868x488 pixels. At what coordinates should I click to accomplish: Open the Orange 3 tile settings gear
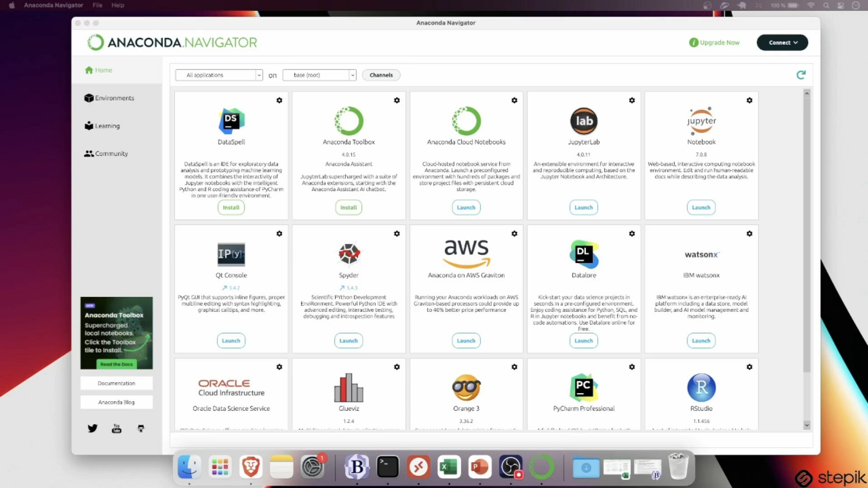(x=514, y=367)
